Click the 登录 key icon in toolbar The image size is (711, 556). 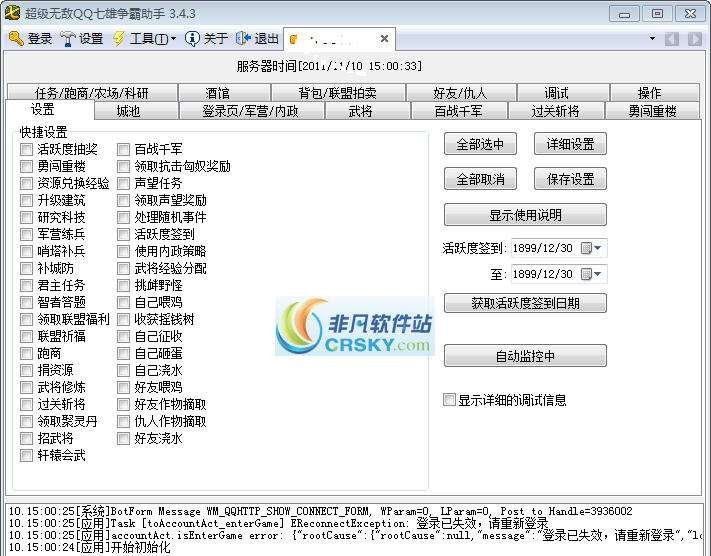[15, 39]
